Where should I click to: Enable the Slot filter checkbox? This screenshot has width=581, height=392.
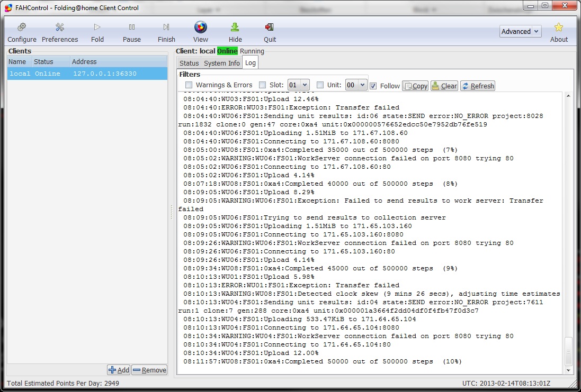262,85
